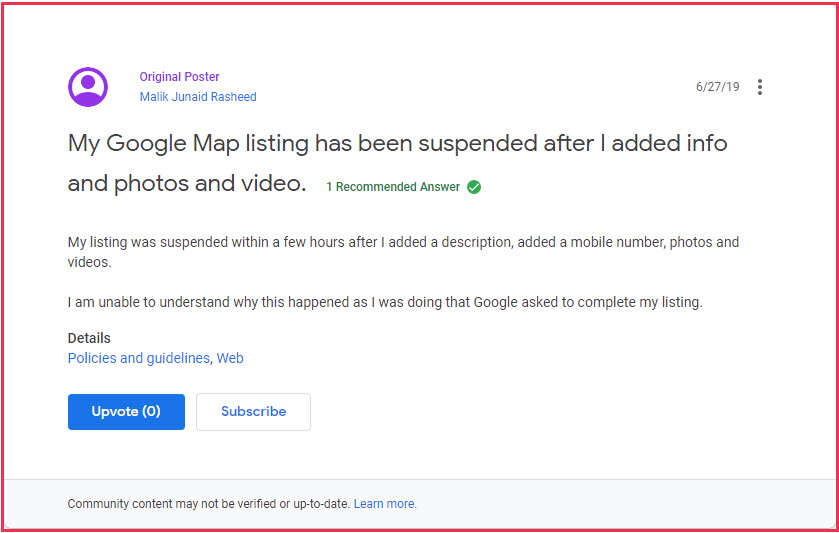
Task: Click the title line starting "My Google Map listing"
Action: (x=397, y=143)
